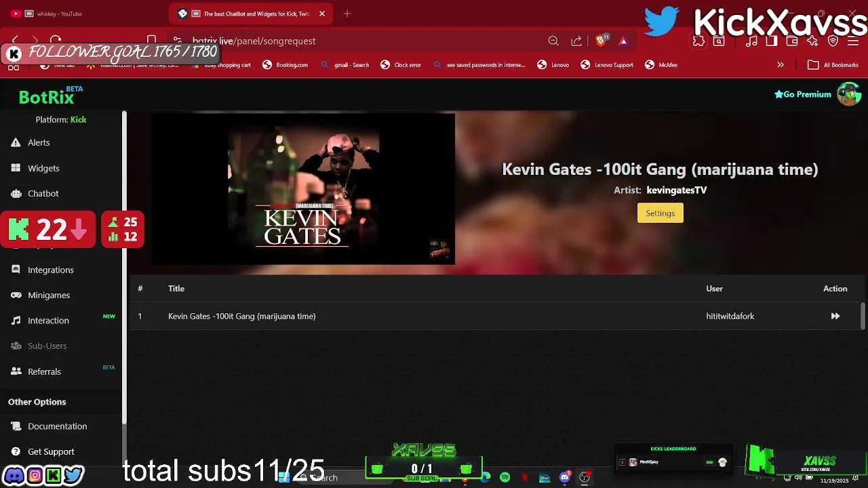Click the song queue scrollbar on the right
This screenshot has width=868, height=488.
pyautogui.click(x=863, y=316)
